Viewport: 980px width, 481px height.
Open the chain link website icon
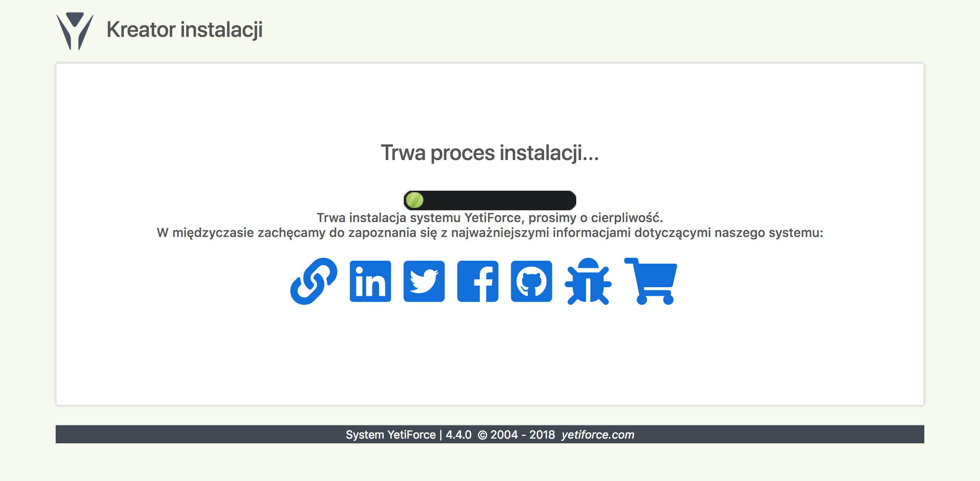pos(314,281)
